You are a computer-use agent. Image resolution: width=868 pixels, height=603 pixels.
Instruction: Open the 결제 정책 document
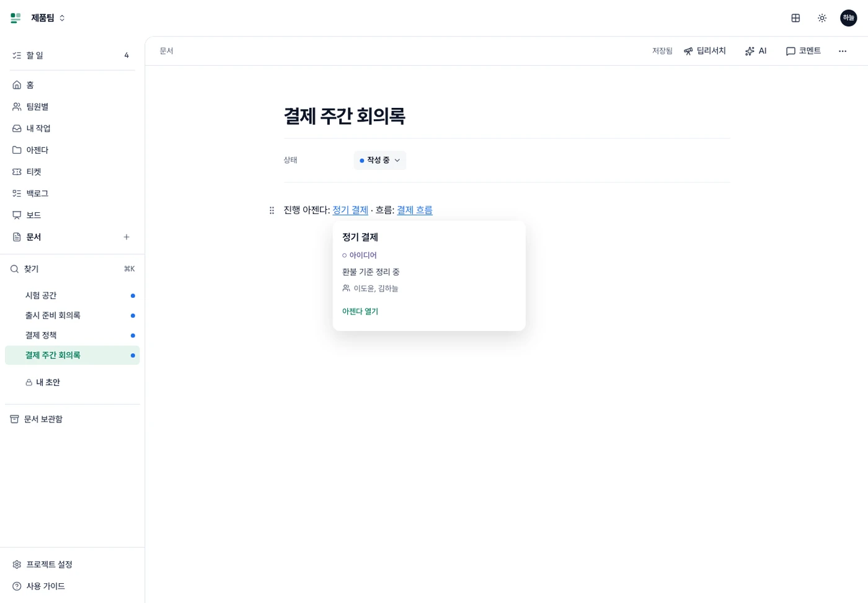point(73,335)
